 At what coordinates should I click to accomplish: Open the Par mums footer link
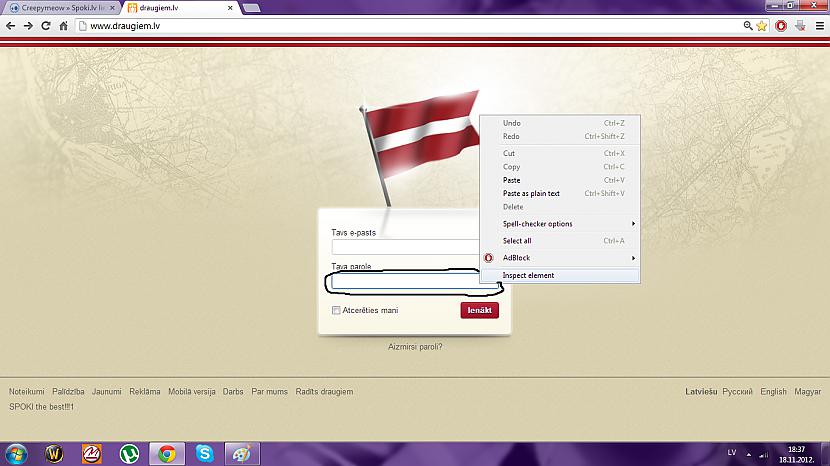tap(269, 391)
